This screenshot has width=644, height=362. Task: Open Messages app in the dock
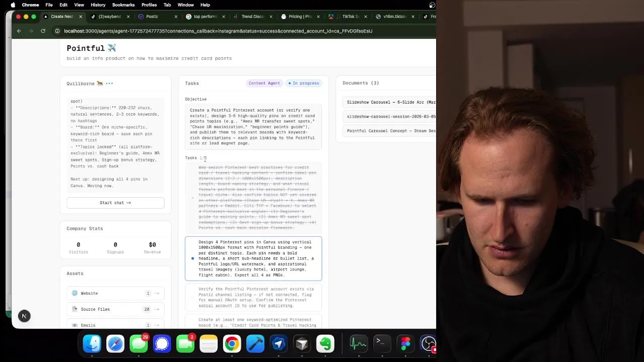coord(138,344)
